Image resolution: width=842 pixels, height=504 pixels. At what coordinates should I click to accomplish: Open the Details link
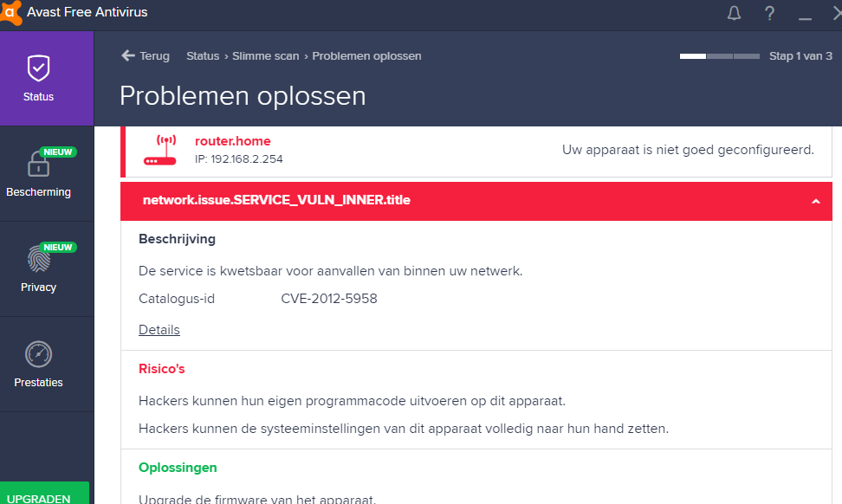tap(159, 330)
